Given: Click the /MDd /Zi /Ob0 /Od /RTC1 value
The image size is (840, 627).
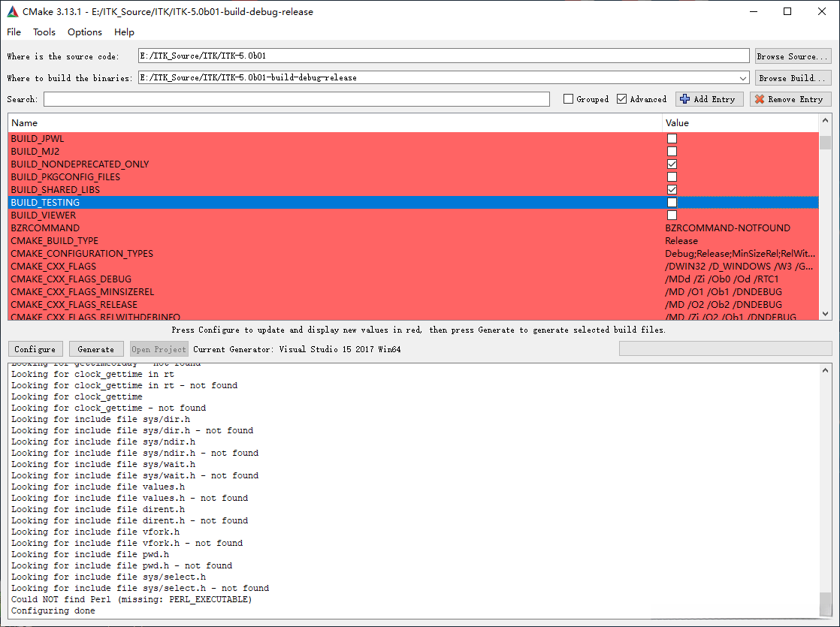Looking at the screenshot, I should tap(721, 279).
